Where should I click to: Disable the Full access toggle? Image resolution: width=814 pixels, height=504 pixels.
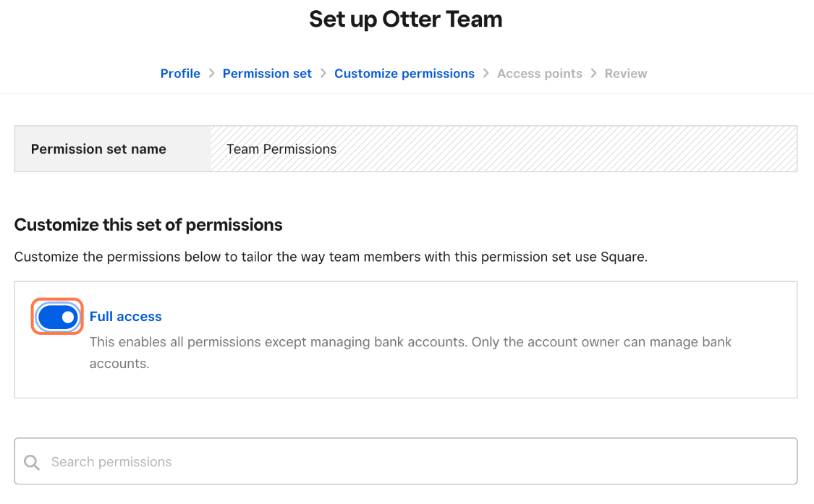click(57, 317)
